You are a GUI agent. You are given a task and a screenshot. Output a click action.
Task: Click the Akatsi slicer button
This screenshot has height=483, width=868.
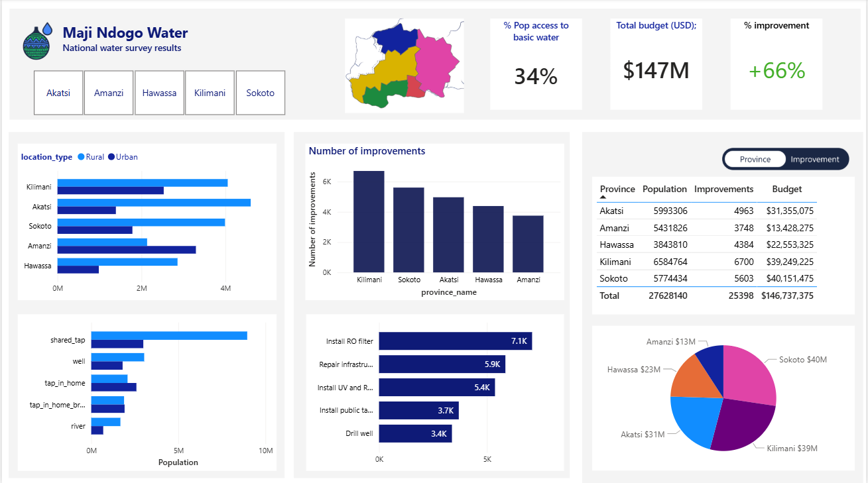pos(58,93)
